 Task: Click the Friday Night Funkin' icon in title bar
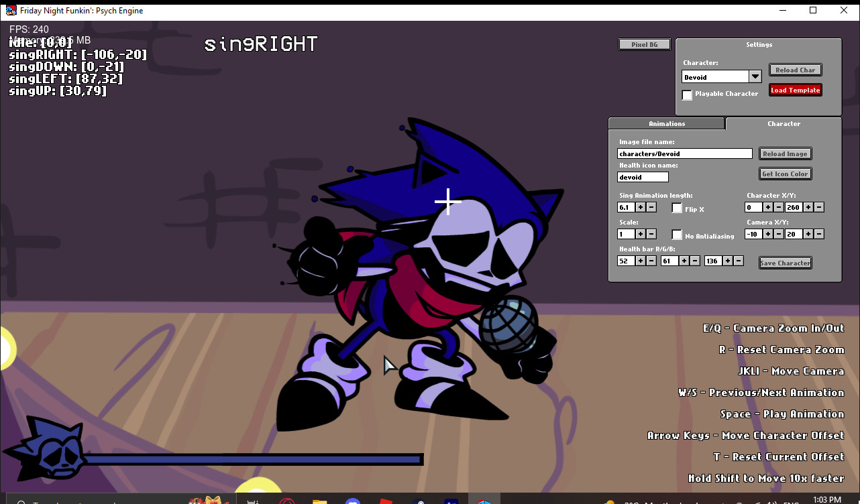(9, 10)
